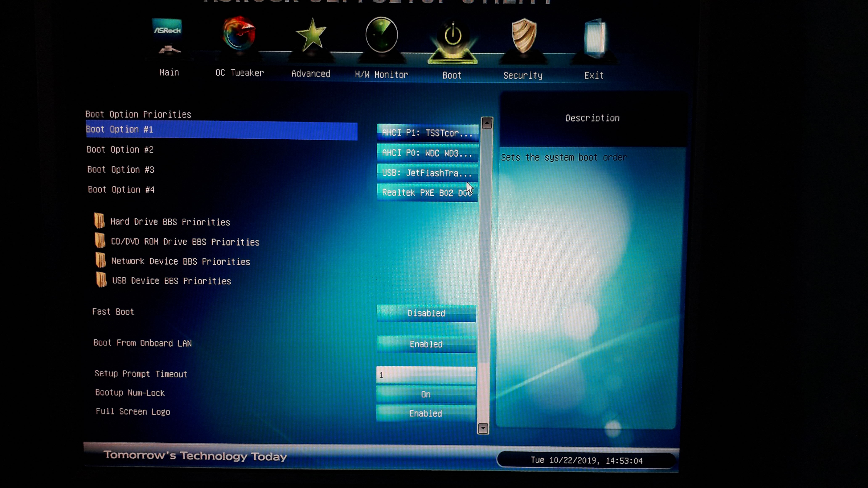
Task: Toggle Full Screen Logo Enabled value
Action: tap(426, 413)
